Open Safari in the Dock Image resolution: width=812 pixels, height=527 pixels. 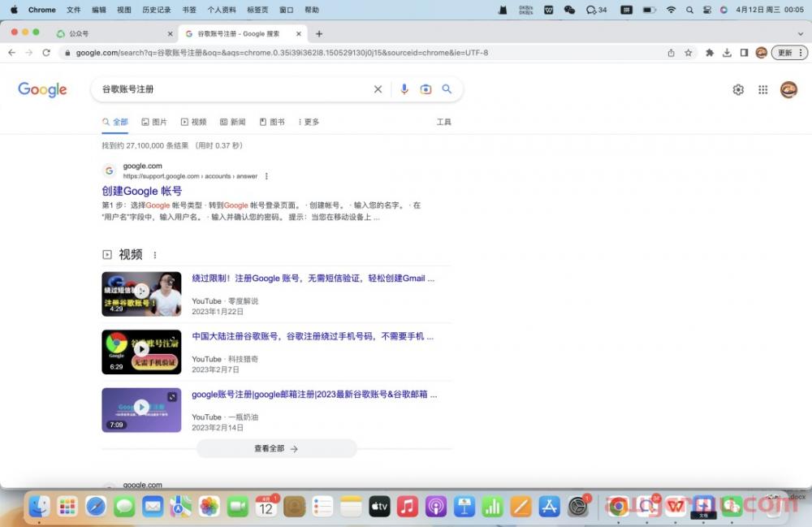click(96, 507)
